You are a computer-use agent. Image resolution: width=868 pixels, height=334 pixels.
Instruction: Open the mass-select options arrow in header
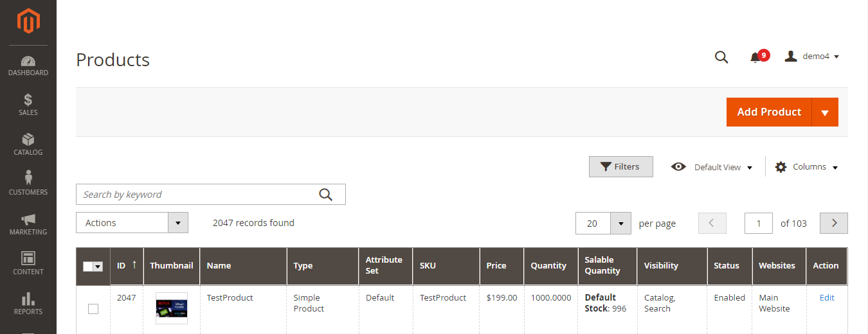point(98,267)
